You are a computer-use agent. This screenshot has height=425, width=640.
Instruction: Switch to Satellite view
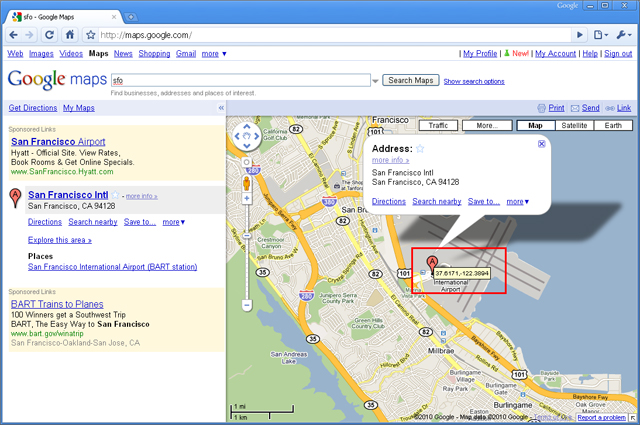tap(574, 125)
